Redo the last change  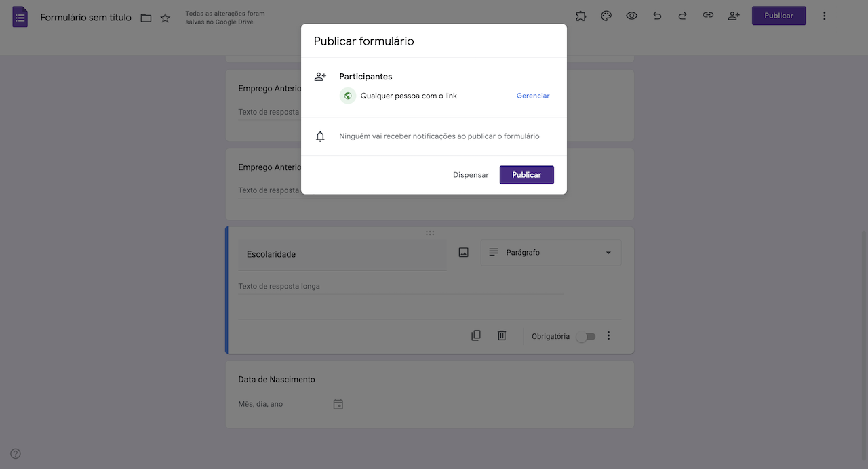(682, 16)
